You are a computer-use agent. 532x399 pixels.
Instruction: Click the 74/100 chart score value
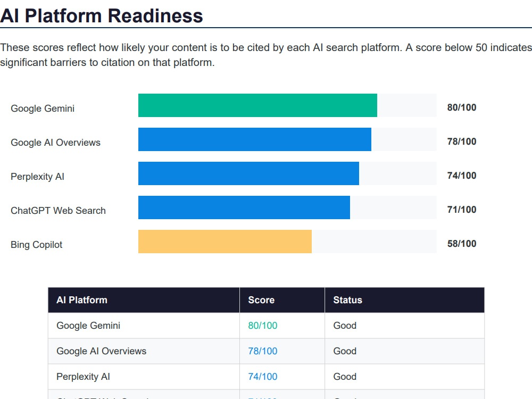click(x=462, y=176)
